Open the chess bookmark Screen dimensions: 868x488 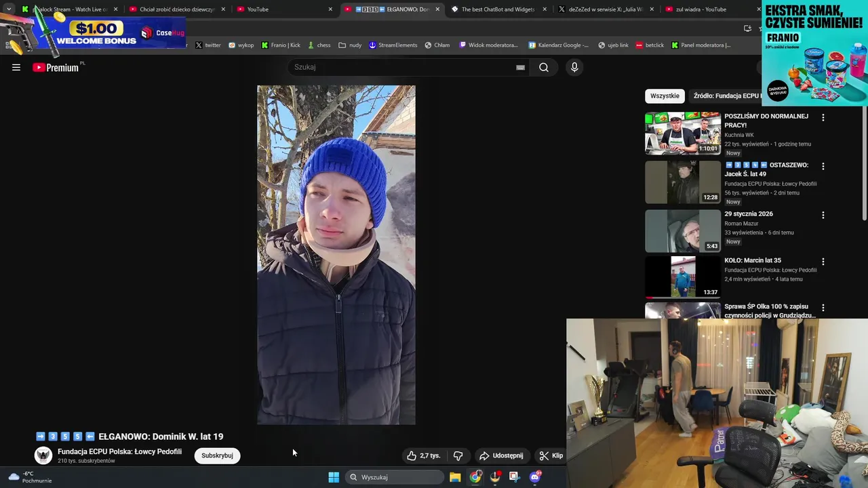(319, 45)
